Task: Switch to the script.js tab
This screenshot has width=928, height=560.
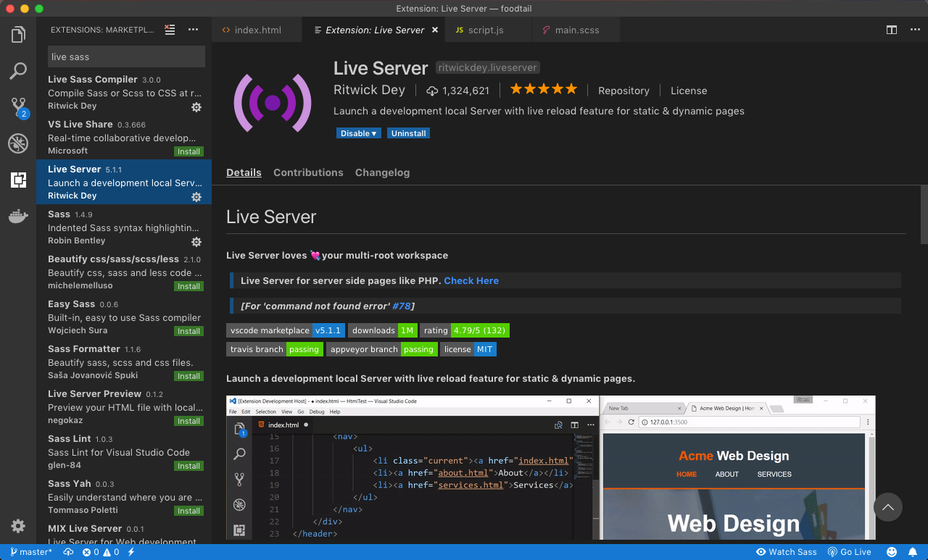Action: (x=486, y=30)
